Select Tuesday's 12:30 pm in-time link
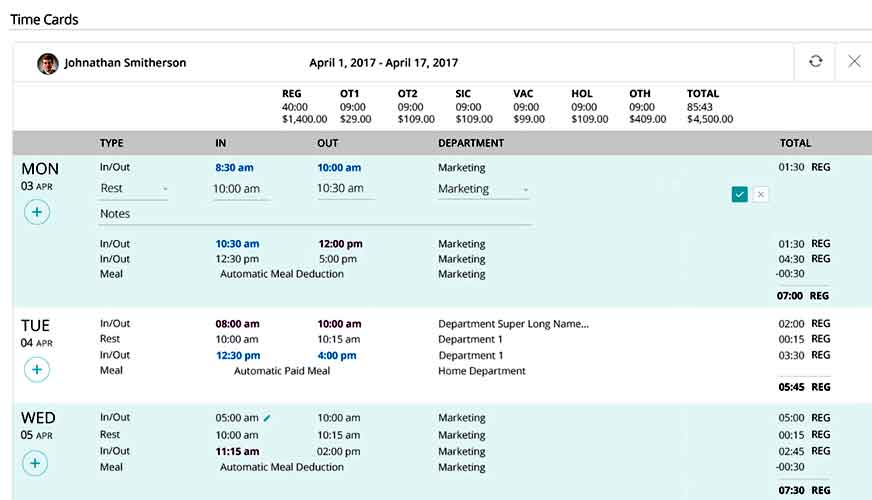The image size is (872, 500). pyautogui.click(x=238, y=355)
